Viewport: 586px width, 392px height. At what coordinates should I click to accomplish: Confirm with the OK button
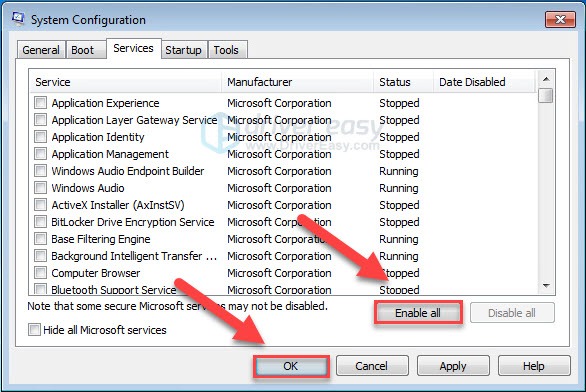291,366
